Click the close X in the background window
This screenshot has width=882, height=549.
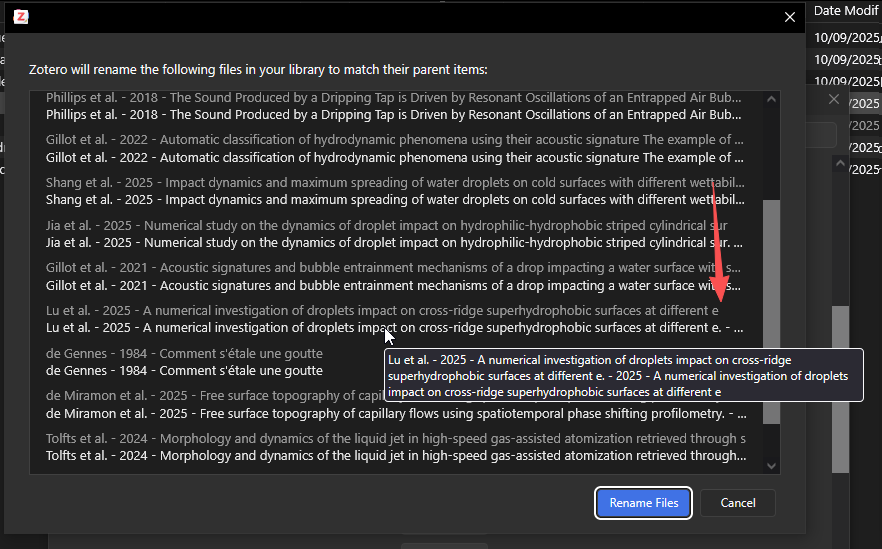[834, 100]
